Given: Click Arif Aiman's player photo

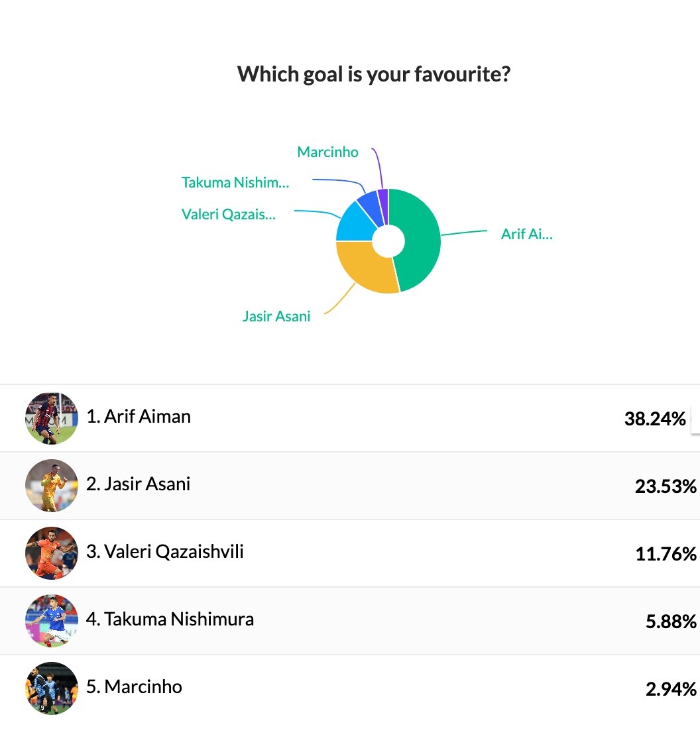Looking at the screenshot, I should coord(52,418).
